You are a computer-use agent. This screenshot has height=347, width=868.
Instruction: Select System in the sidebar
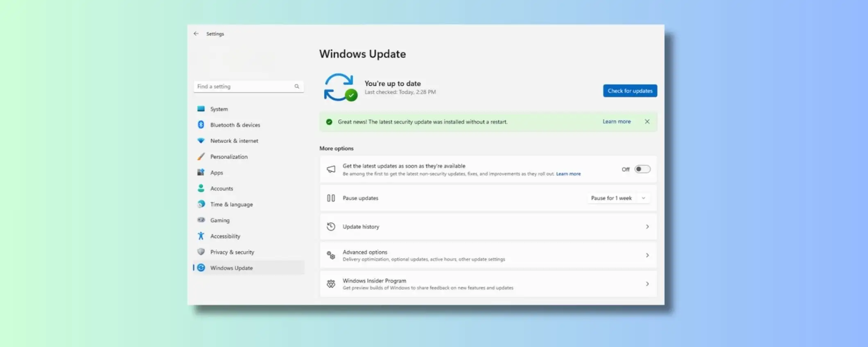219,109
